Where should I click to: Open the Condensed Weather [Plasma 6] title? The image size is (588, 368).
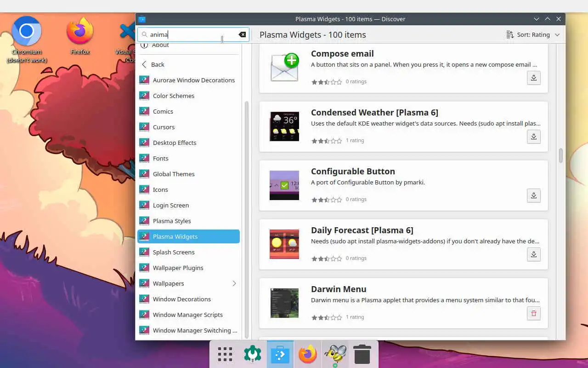click(x=374, y=113)
